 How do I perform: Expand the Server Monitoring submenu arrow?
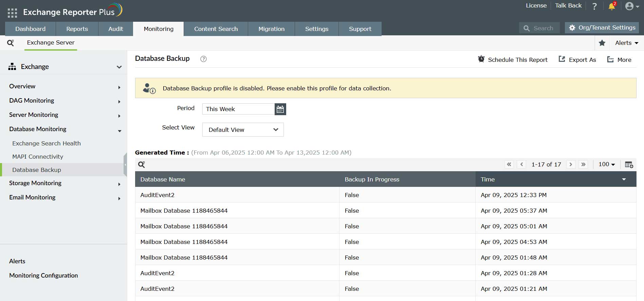[119, 116]
